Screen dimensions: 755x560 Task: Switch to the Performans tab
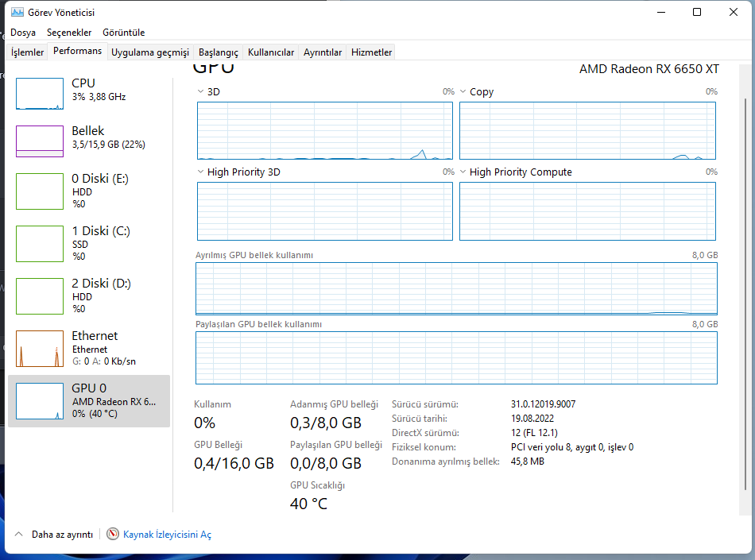click(x=78, y=51)
